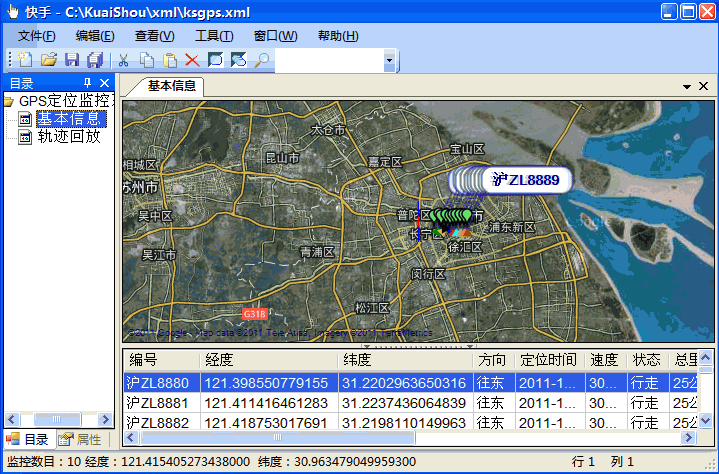
Task: Click the 松江区 map label
Action: pos(372,308)
